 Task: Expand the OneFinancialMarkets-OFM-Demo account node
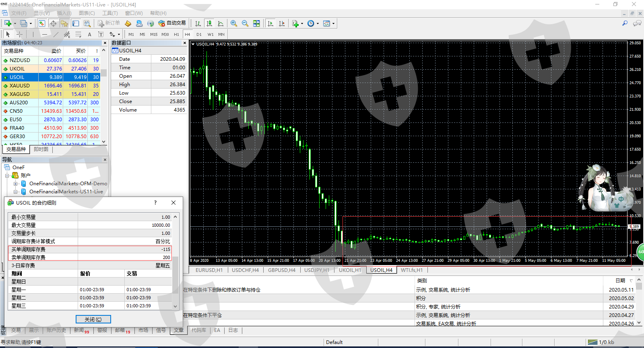tap(16, 184)
